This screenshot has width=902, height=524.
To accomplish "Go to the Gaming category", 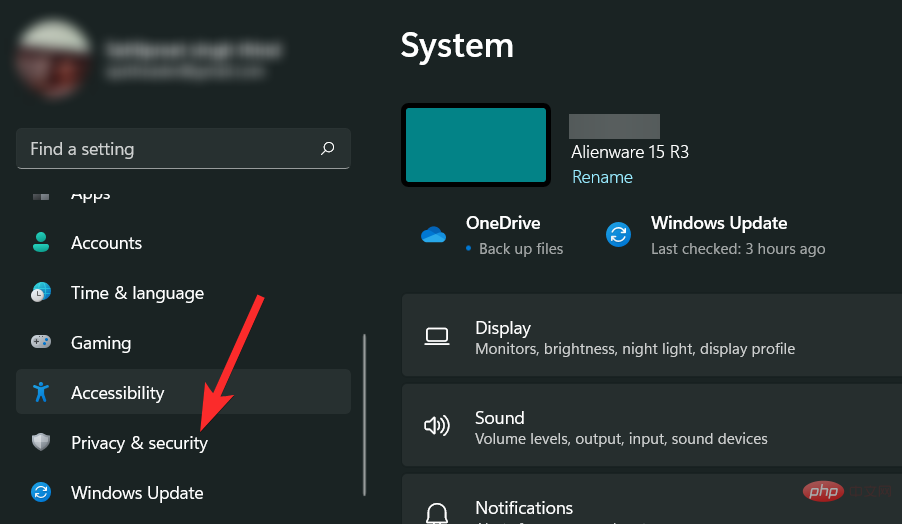I will (x=184, y=342).
